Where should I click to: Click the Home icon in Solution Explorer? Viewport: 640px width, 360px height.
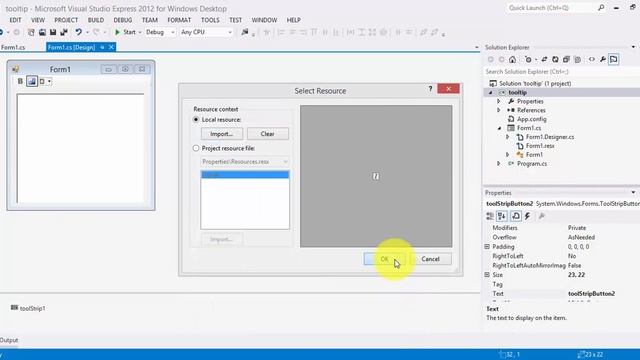click(512, 60)
